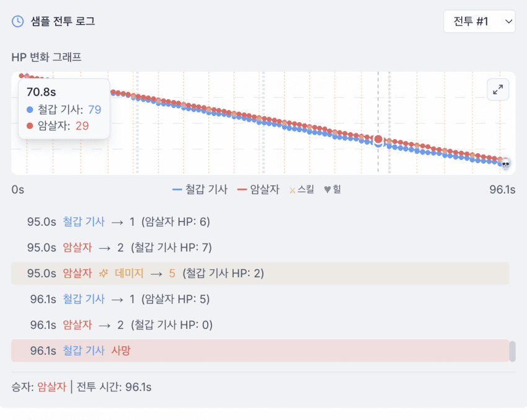Toggle the 철갑 기사 series in the legend
This screenshot has width=527, height=420.
200,189
